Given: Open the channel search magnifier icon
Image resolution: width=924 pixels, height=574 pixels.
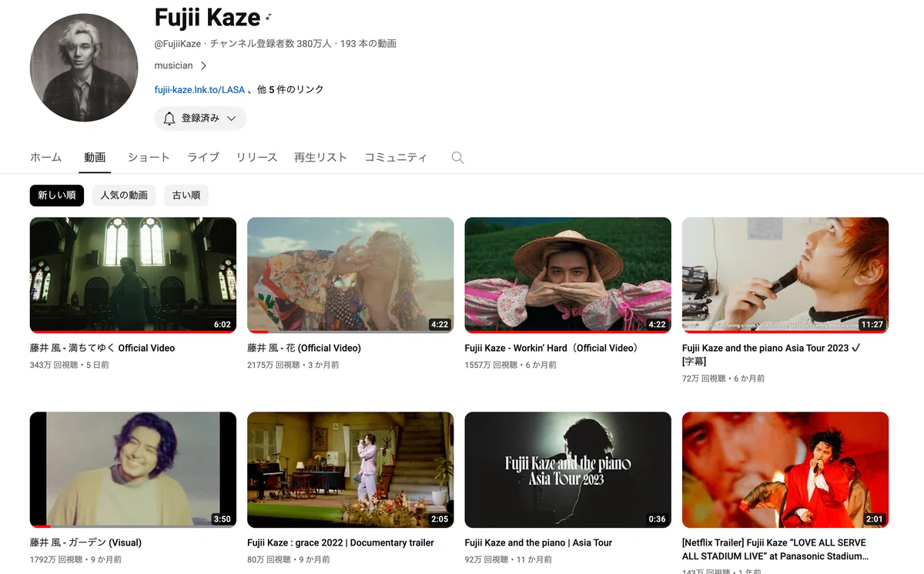Looking at the screenshot, I should tap(457, 157).
